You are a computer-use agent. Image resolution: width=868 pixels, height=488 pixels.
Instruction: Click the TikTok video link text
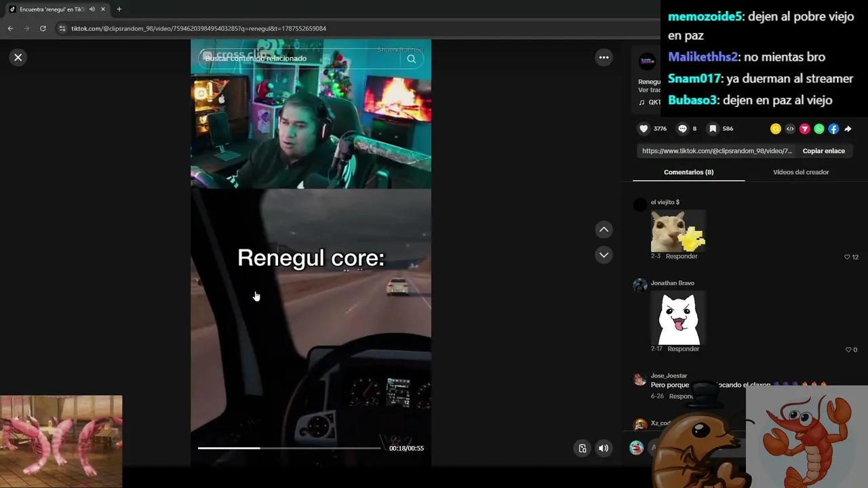coord(717,151)
